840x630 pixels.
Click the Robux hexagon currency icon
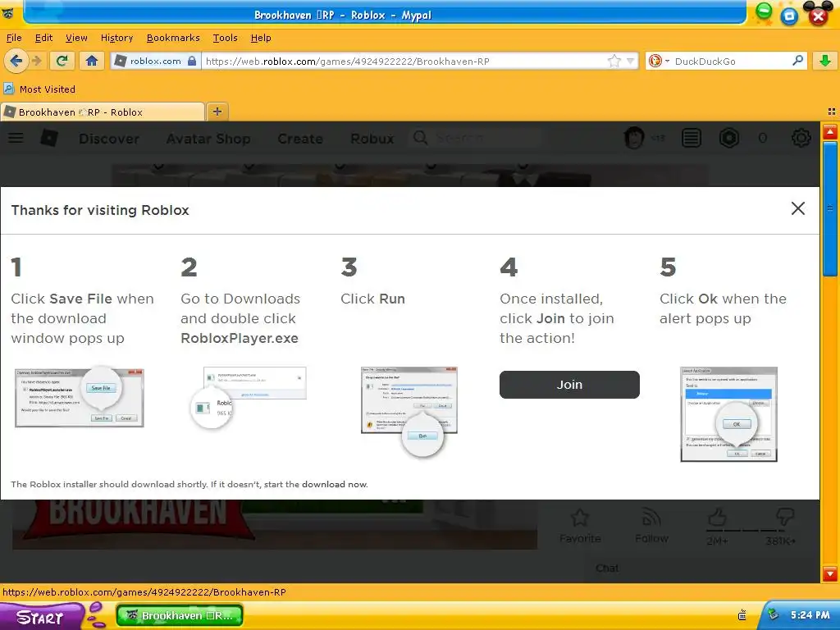[729, 138]
